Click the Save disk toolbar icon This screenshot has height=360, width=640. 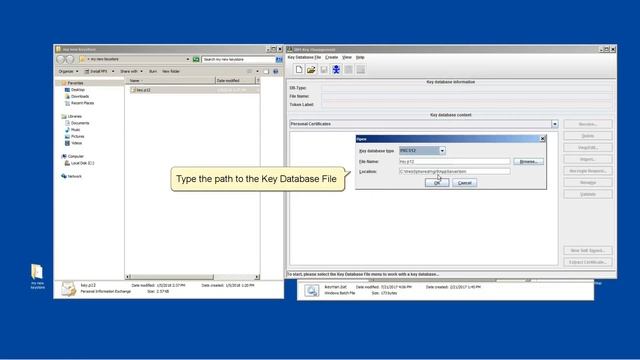pyautogui.click(x=324, y=69)
